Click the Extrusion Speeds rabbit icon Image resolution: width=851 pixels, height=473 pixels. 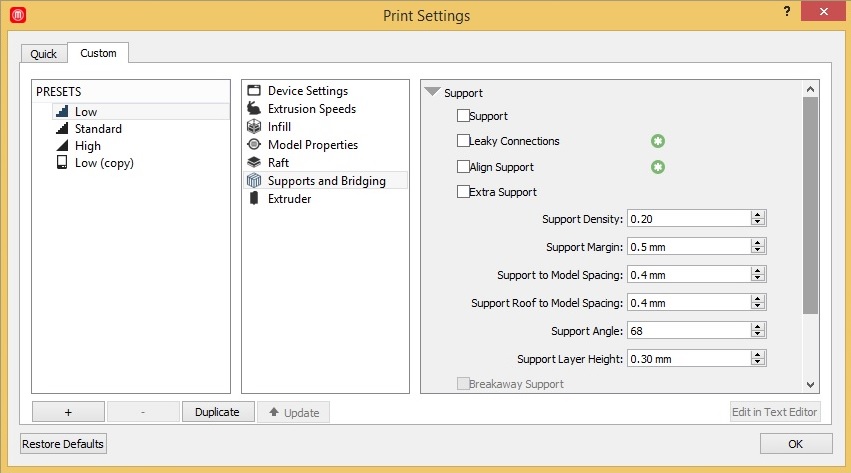click(254, 109)
